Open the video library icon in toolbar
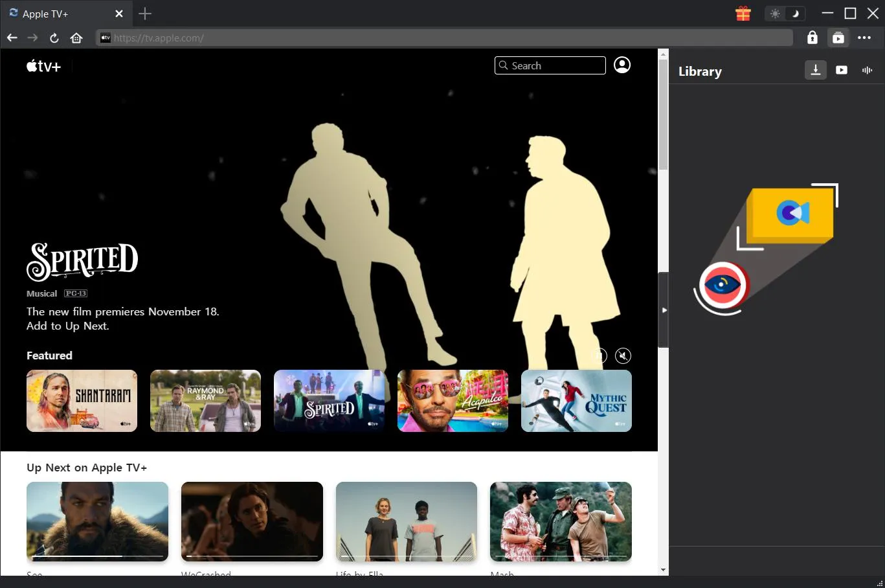Image resolution: width=885 pixels, height=588 pixels. pos(838,38)
